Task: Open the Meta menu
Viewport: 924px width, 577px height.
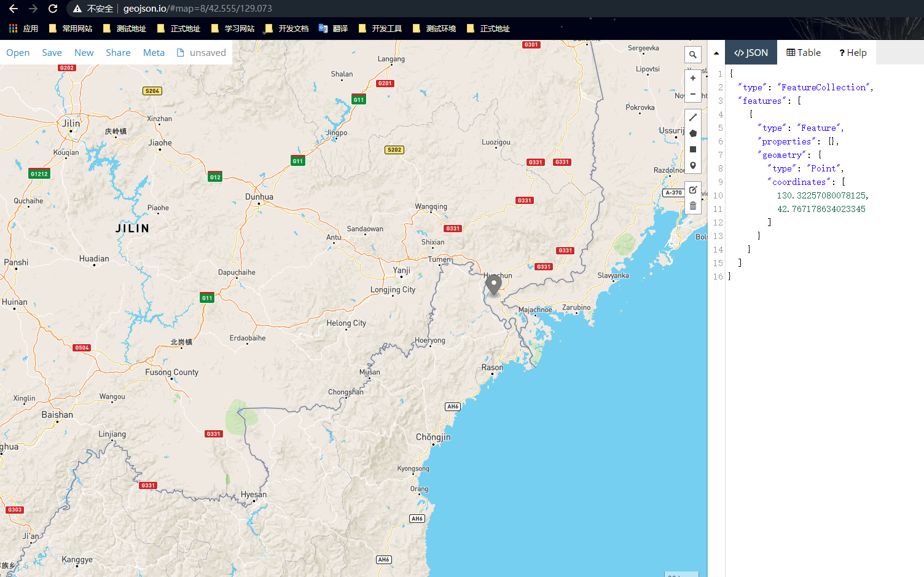Action: [x=154, y=52]
